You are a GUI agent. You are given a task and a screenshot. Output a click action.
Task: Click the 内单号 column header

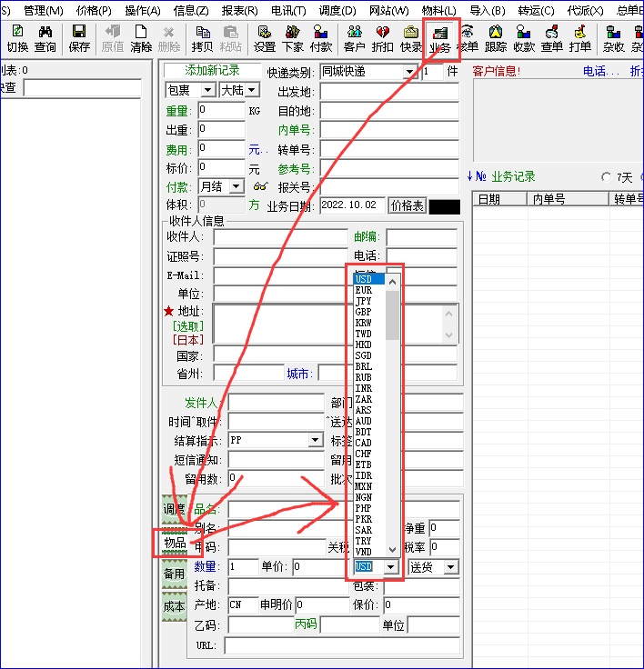point(568,199)
